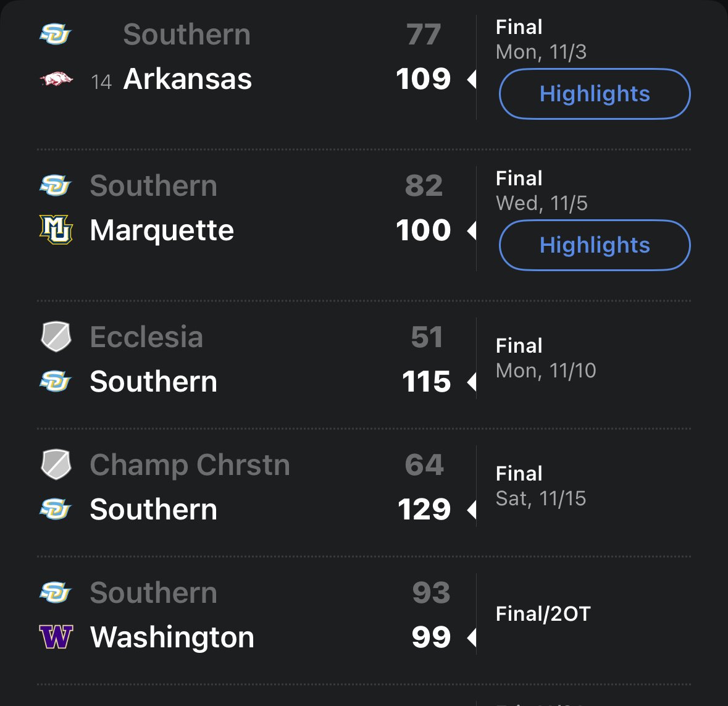Viewport: 728px width, 706px height.
Task: Open Highlights for the Arkansas game
Action: point(594,94)
